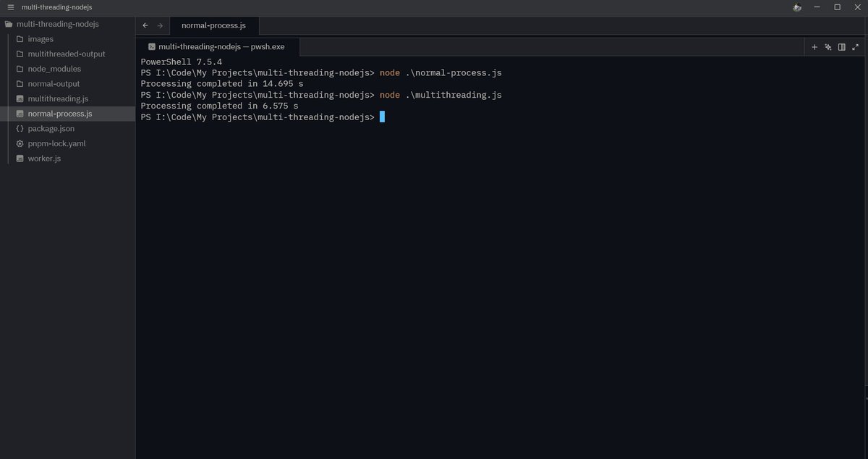Open a new terminal with the plus icon
This screenshot has width=868, height=459.
point(814,47)
